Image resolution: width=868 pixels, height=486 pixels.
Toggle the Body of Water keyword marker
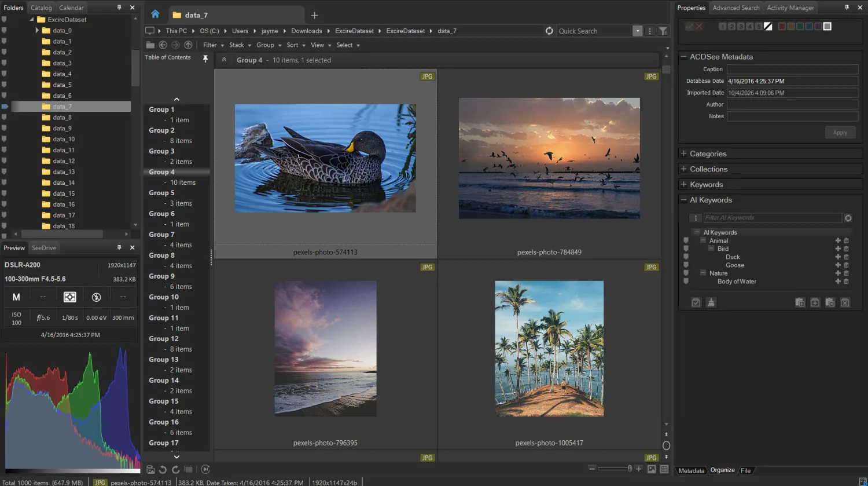(686, 282)
